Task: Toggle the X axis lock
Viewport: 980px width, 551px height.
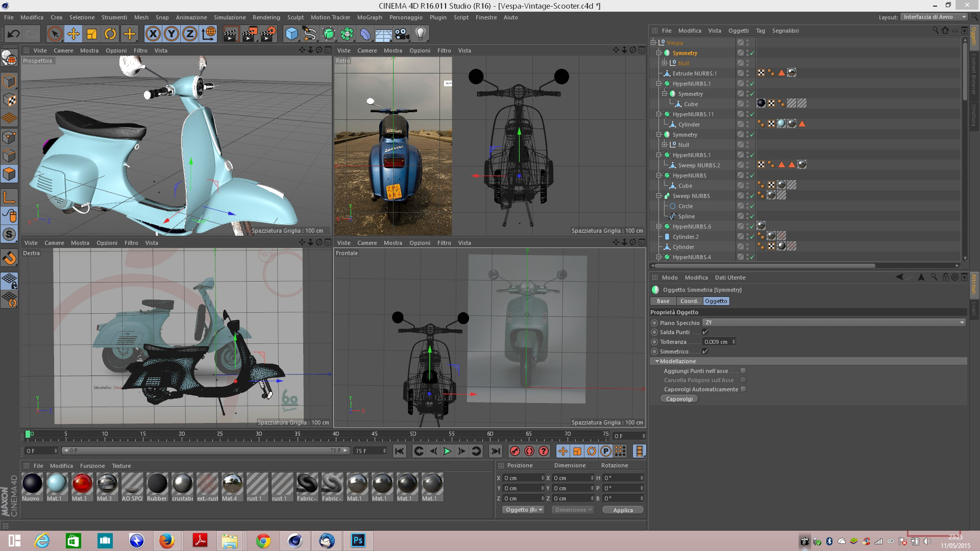Action: [x=153, y=34]
